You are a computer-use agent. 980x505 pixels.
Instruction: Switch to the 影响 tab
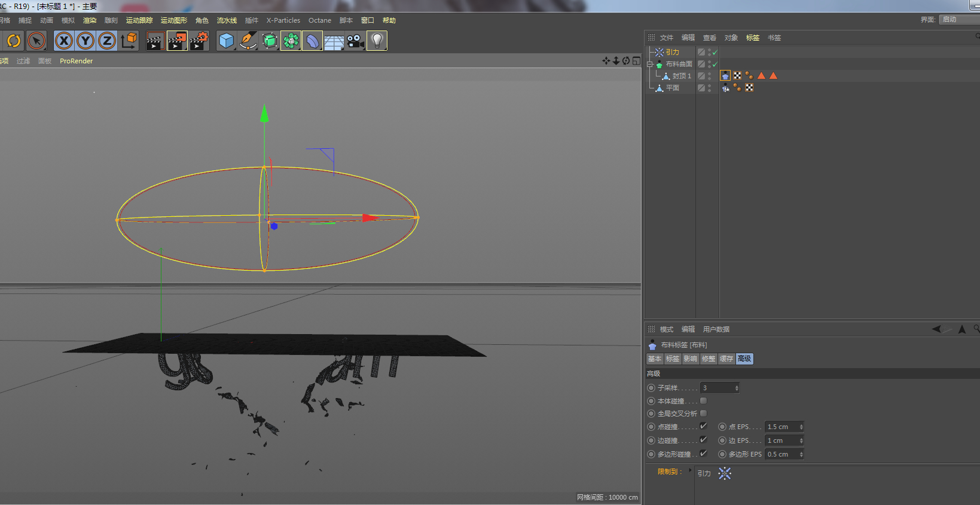(690, 359)
